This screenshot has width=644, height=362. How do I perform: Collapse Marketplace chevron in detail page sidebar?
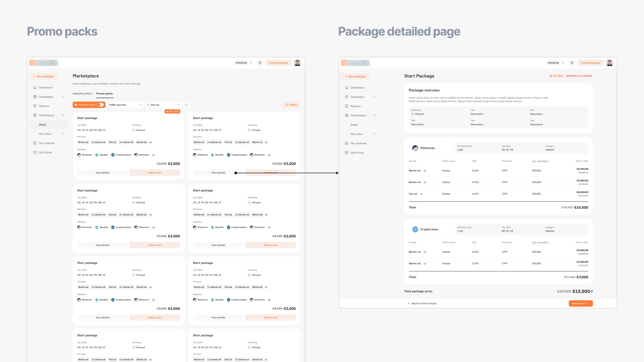(375, 115)
